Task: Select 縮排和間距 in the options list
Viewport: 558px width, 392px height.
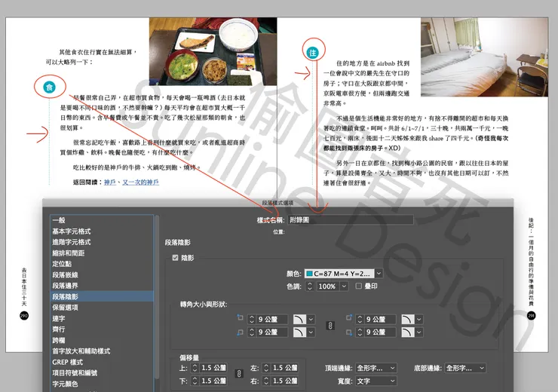Action: [x=102, y=253]
